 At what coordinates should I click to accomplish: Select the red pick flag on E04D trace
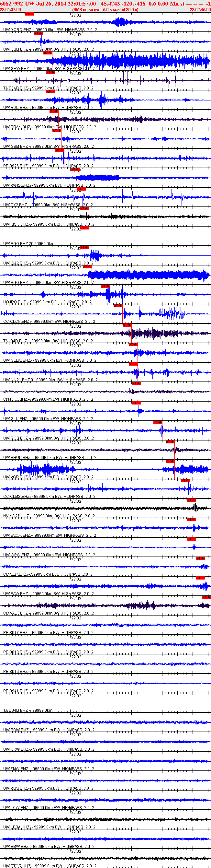50,73
